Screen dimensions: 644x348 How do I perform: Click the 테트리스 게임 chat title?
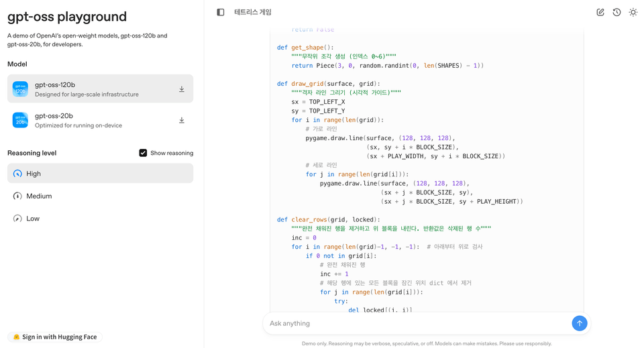click(253, 12)
